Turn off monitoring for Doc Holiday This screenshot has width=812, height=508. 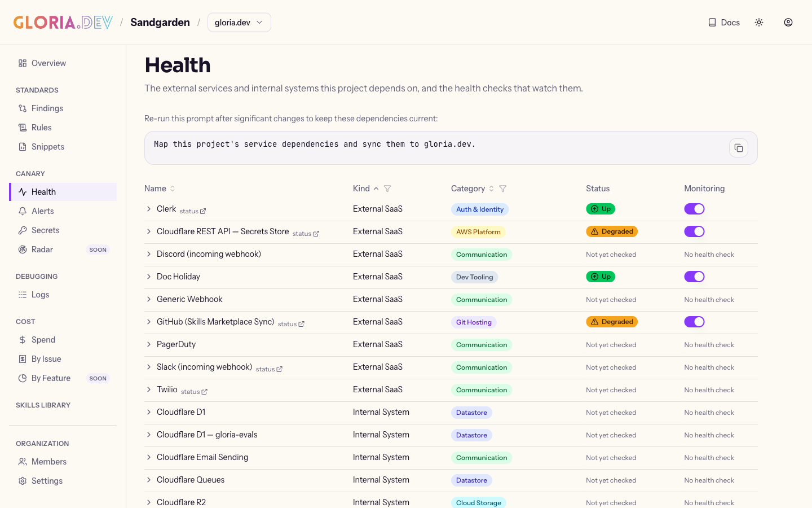pos(695,277)
